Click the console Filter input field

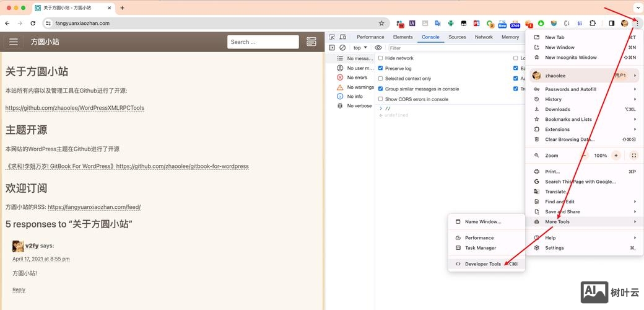click(446, 48)
